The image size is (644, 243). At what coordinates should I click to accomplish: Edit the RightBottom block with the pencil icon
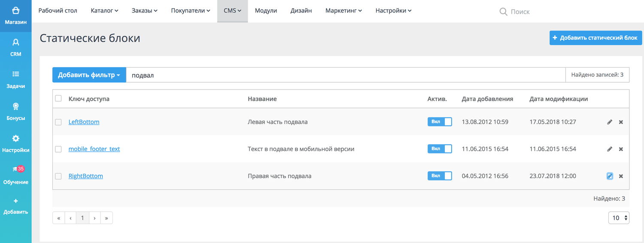(610, 176)
